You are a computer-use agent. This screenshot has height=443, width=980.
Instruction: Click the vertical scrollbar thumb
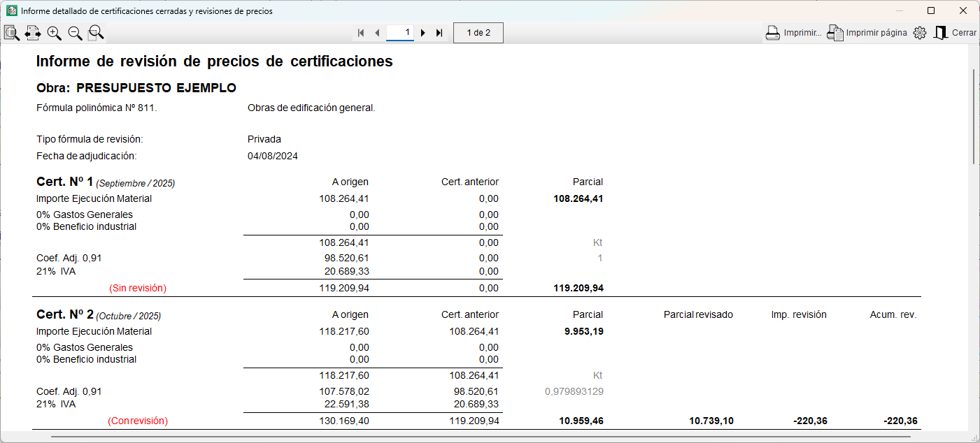(974, 117)
